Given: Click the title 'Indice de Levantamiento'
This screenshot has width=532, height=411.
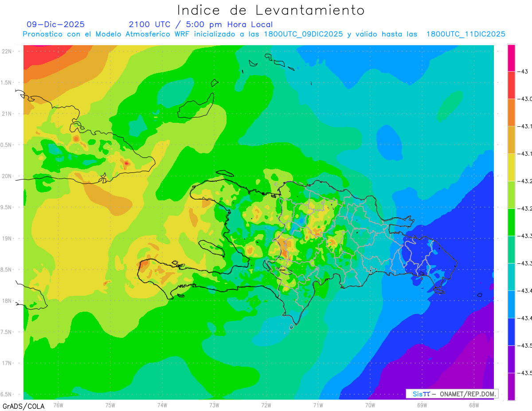Looking at the screenshot, I should tap(271, 10).
